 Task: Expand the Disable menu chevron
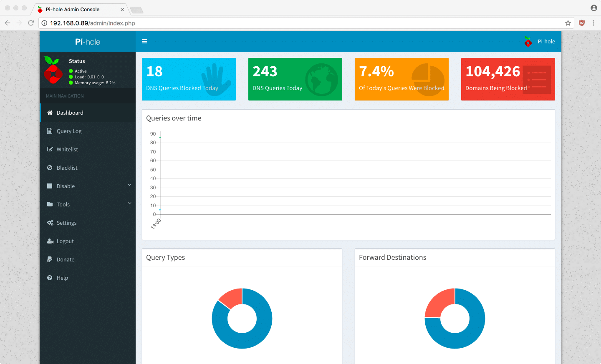pyautogui.click(x=129, y=185)
